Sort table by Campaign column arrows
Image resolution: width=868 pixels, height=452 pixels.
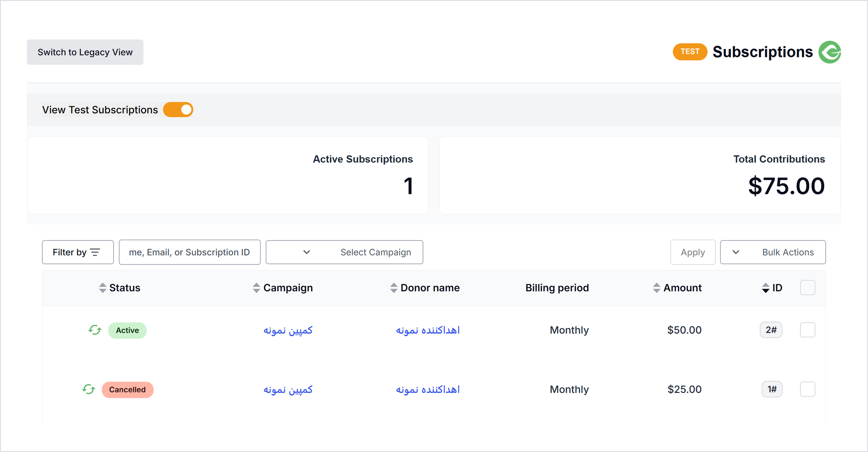256,288
